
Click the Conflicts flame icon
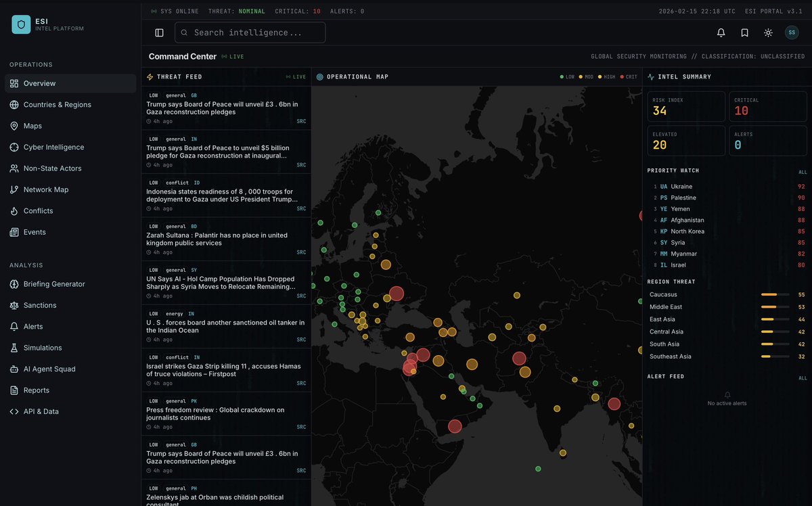tap(14, 211)
